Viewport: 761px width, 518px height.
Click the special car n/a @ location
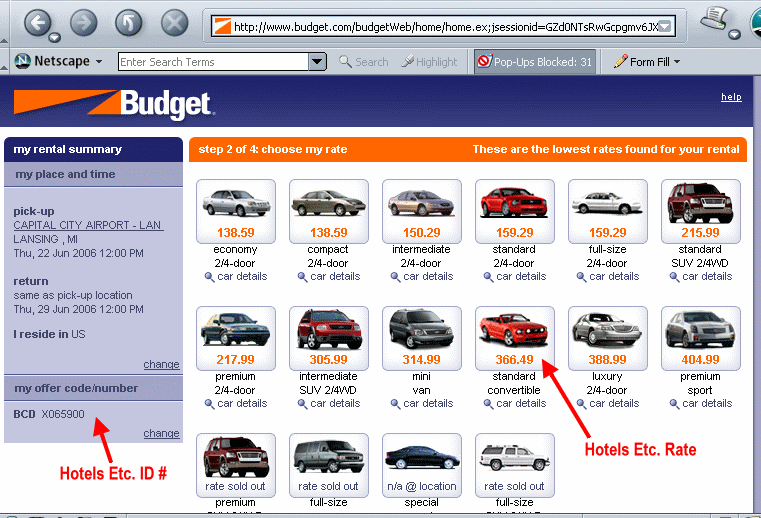422,465
